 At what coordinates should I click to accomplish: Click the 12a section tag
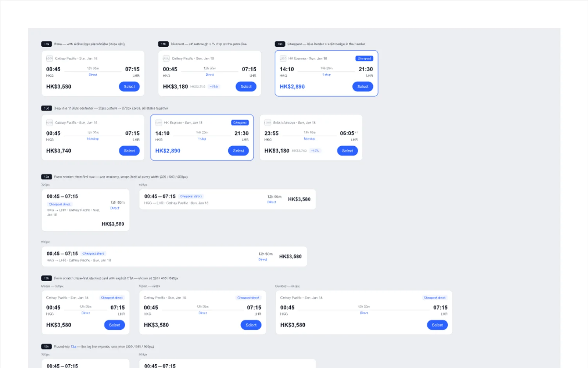(x=47, y=177)
